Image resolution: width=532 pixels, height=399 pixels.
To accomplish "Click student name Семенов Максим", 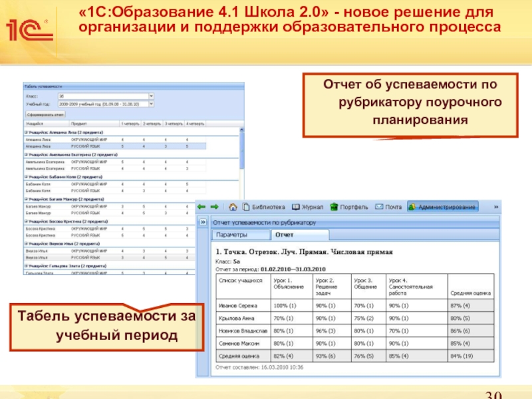I will pos(239,343).
